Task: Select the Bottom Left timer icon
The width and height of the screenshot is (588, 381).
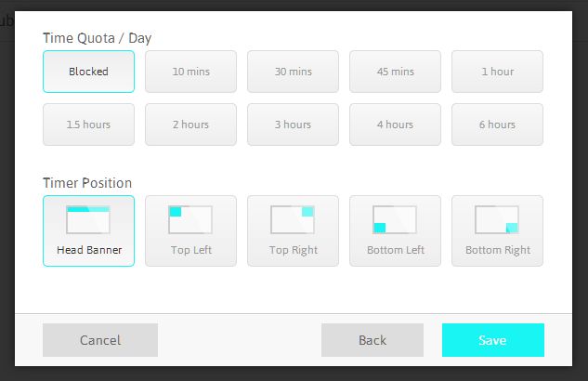Action: pyautogui.click(x=395, y=219)
